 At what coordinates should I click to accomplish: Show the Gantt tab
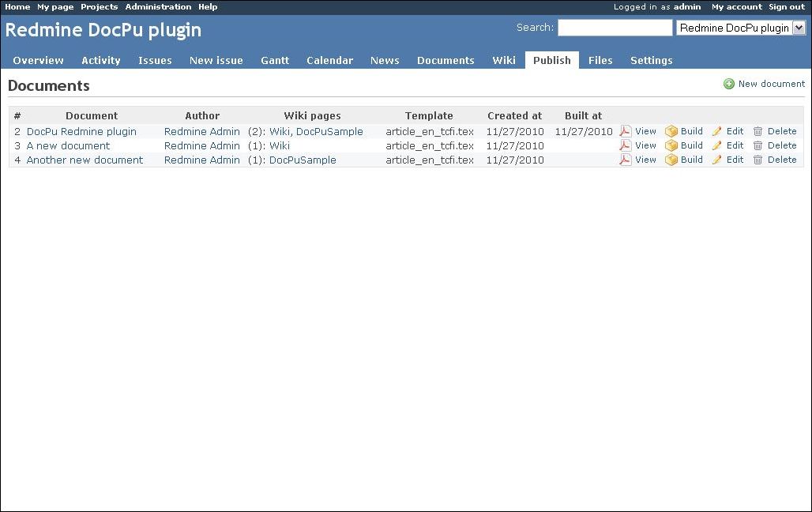[275, 60]
